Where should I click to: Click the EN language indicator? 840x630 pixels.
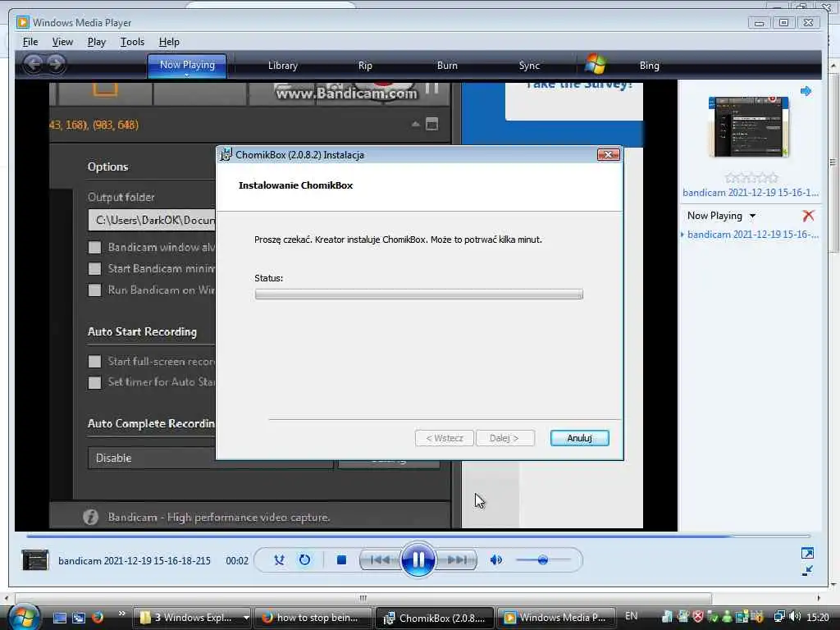pos(632,616)
